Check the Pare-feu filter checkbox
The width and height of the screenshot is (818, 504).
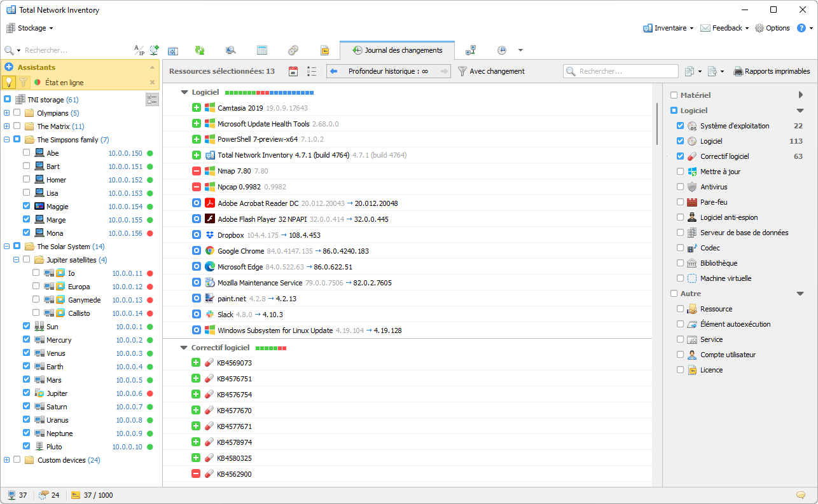681,202
